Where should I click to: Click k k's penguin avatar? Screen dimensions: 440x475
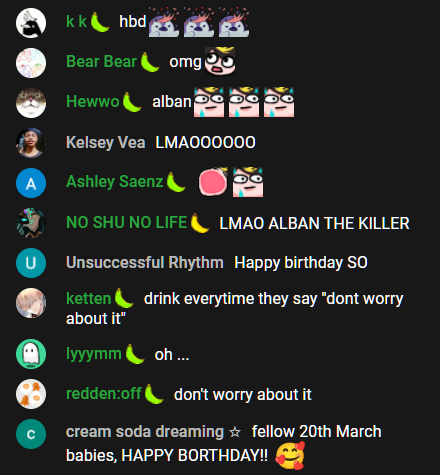click(31, 23)
